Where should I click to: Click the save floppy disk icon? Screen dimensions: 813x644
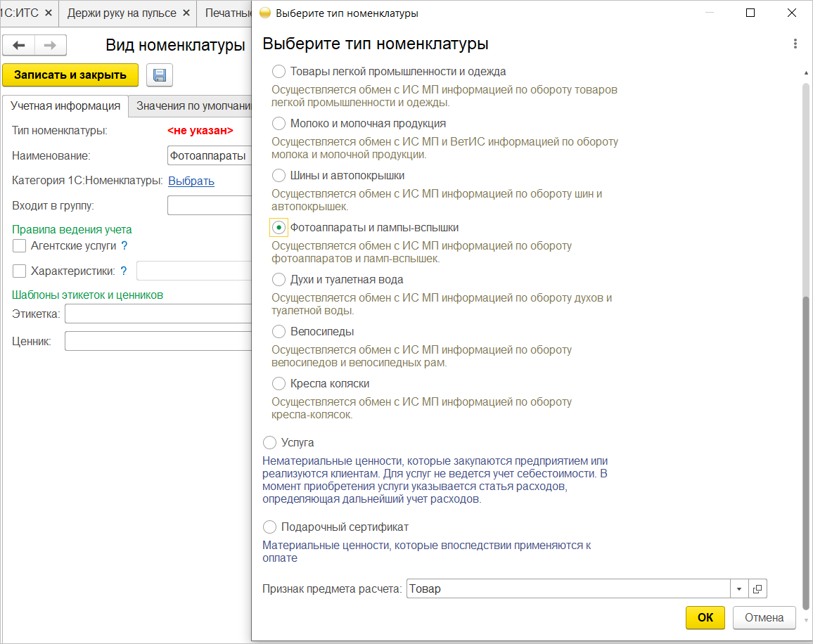(160, 75)
